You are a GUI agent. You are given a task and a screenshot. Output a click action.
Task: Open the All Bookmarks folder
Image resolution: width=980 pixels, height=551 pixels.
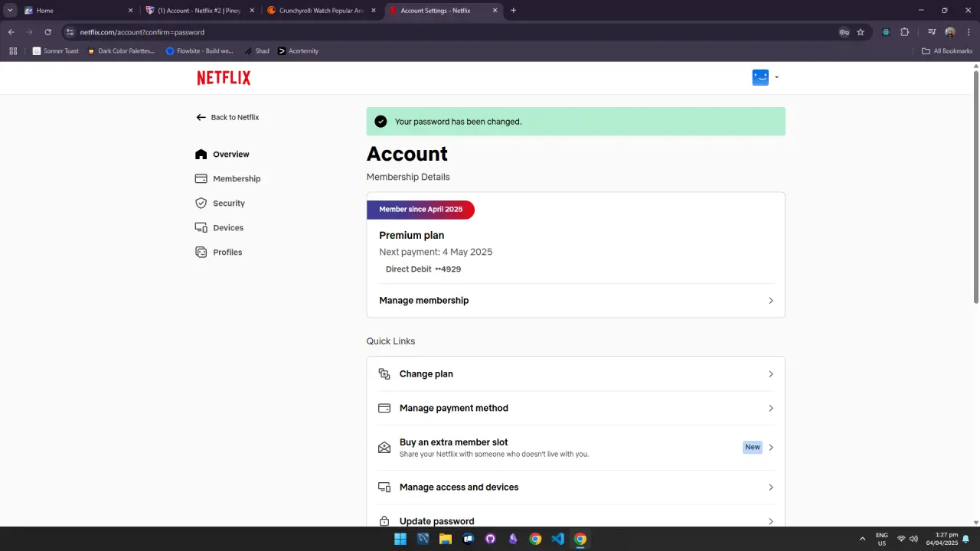tap(947, 51)
